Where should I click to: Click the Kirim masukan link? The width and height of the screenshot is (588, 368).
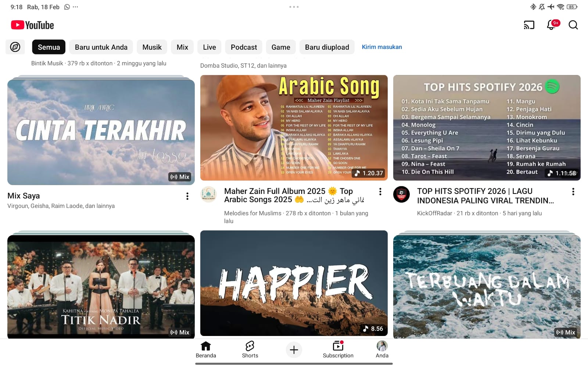coord(382,47)
